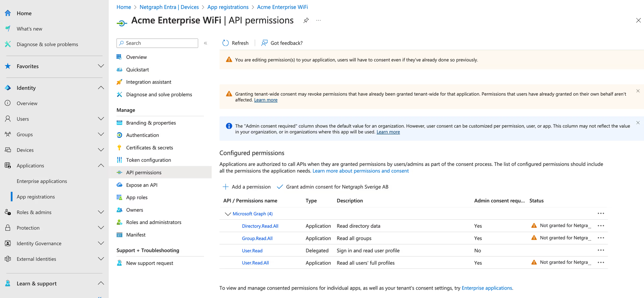The image size is (644, 298).
Task: Open Certificates & secrets key icon
Action: (x=119, y=147)
